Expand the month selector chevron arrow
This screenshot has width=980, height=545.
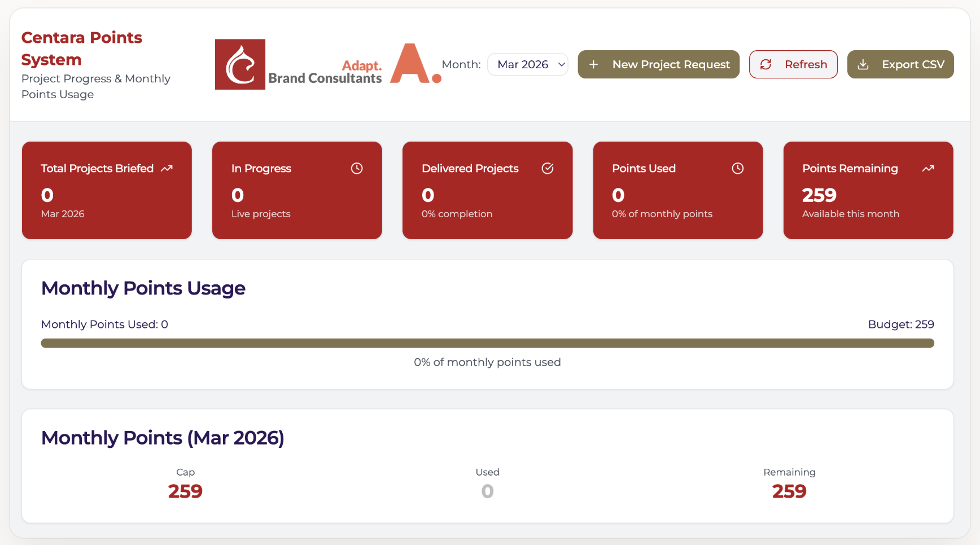click(562, 64)
